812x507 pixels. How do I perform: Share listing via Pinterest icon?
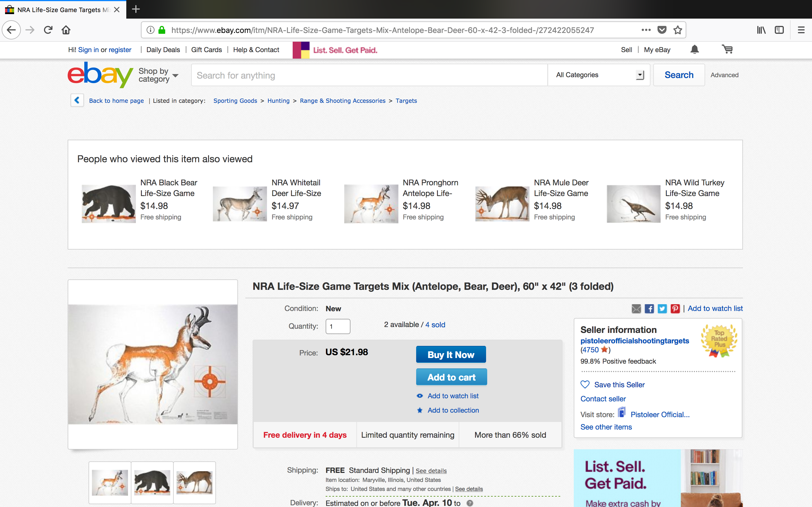675,308
